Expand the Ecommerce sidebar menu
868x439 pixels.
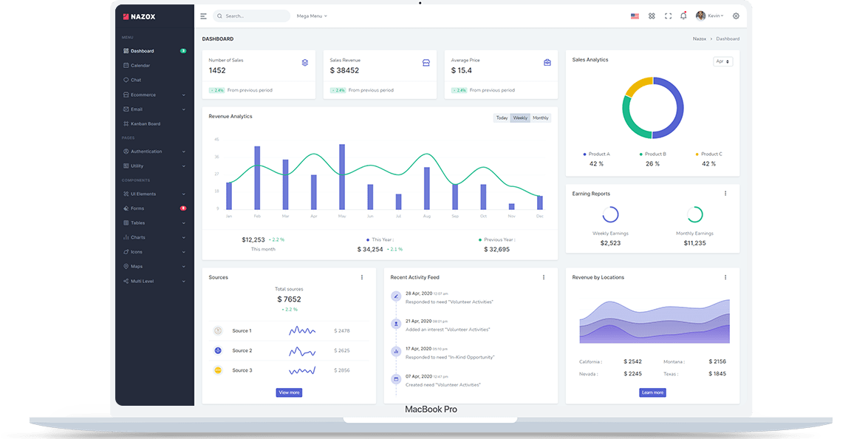(x=154, y=95)
